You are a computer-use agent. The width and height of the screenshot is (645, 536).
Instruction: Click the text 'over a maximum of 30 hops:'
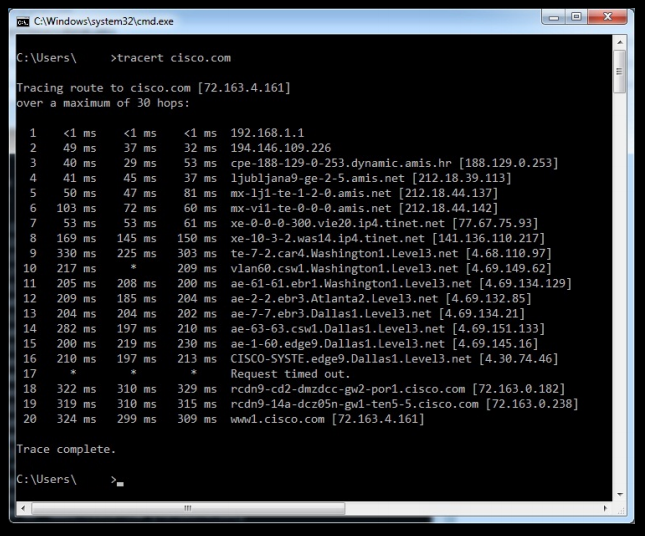[103, 103]
